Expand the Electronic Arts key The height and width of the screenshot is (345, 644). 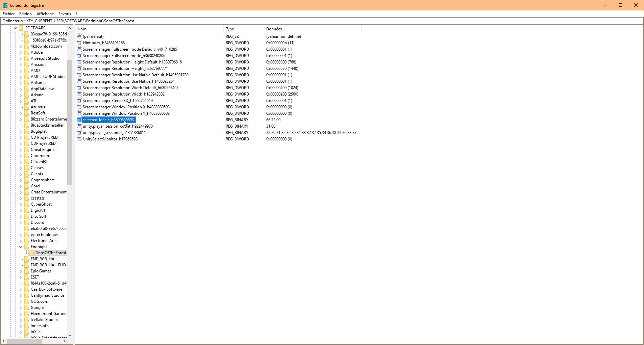click(x=21, y=240)
